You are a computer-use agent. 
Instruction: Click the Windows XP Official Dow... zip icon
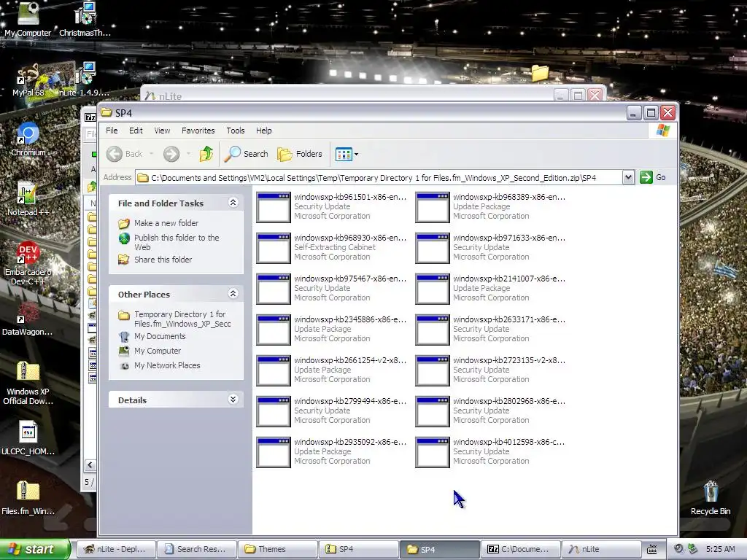[x=28, y=383]
